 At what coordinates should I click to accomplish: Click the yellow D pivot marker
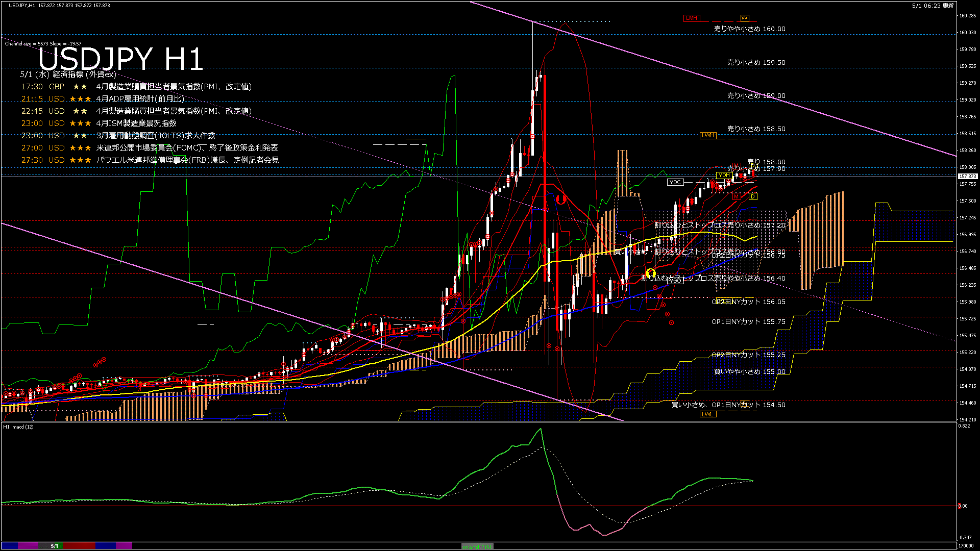753,196
